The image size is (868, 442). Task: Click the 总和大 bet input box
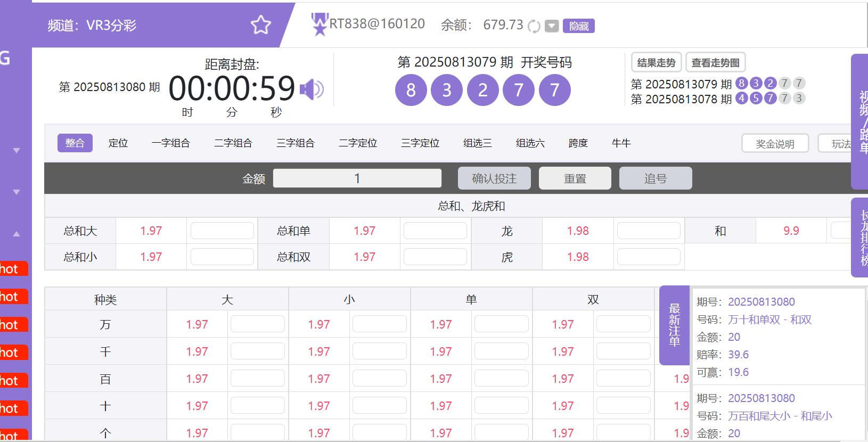point(222,231)
